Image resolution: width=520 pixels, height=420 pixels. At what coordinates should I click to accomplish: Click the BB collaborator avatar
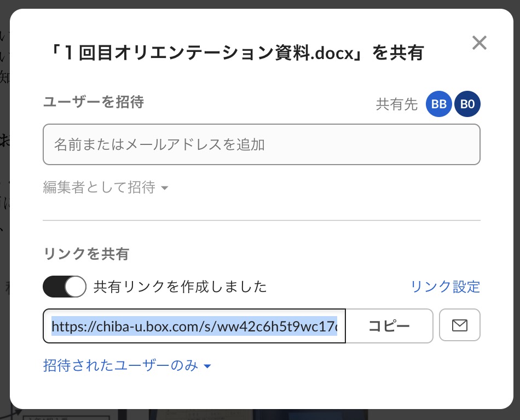(439, 104)
